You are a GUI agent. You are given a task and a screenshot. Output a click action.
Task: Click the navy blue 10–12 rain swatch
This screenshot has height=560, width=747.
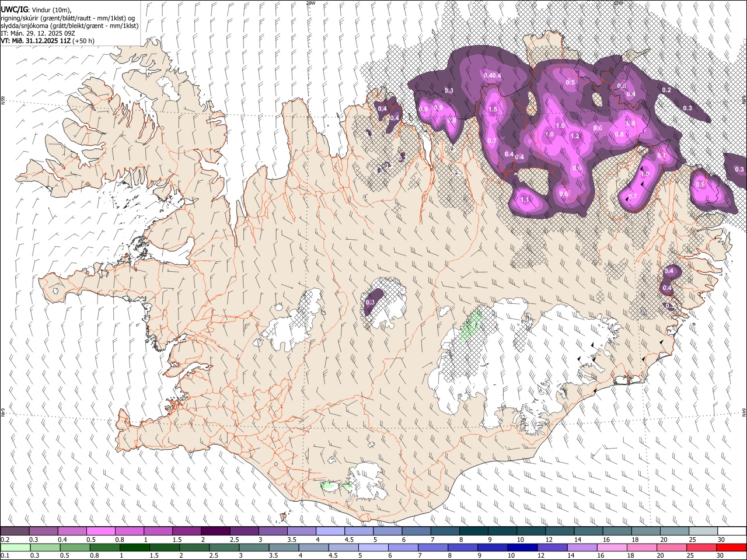coord(522,547)
